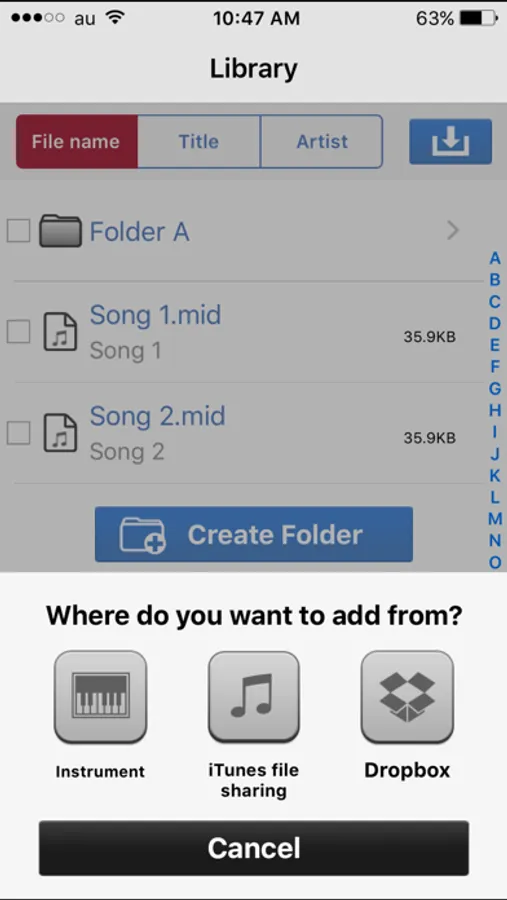The image size is (507, 900).
Task: Sort library by File name tab
Action: [x=77, y=141]
